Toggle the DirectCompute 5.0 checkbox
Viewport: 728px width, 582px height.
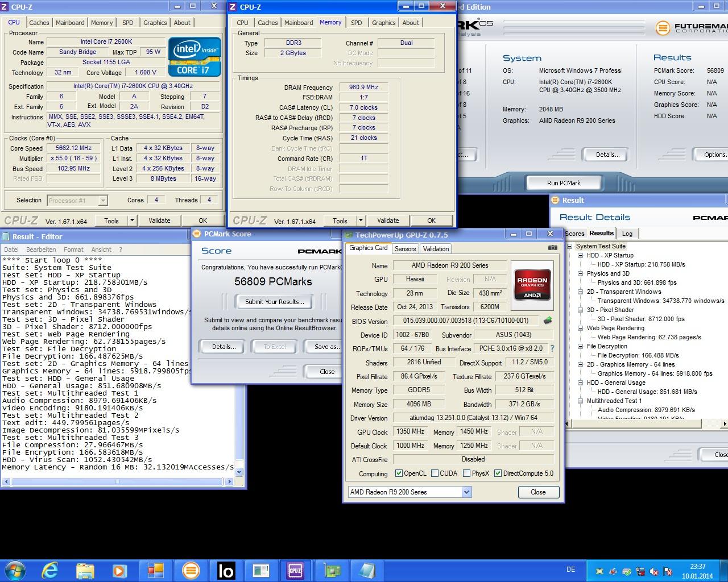498,473
